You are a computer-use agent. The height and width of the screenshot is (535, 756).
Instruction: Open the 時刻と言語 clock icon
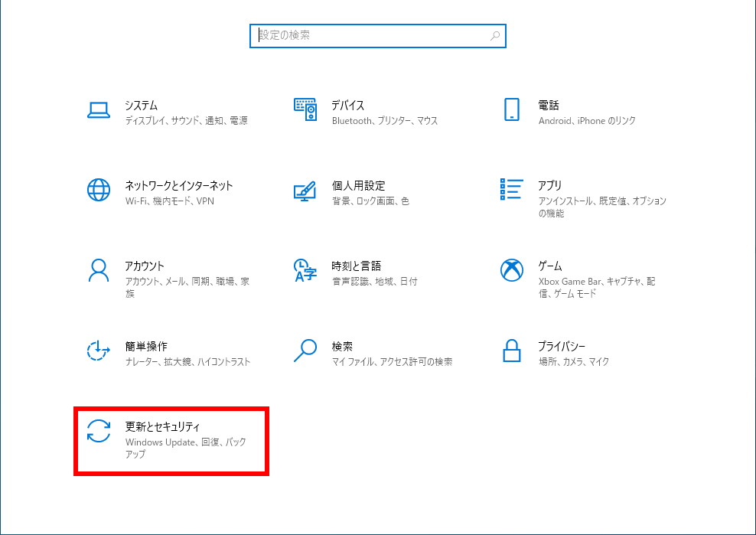pyautogui.click(x=305, y=270)
